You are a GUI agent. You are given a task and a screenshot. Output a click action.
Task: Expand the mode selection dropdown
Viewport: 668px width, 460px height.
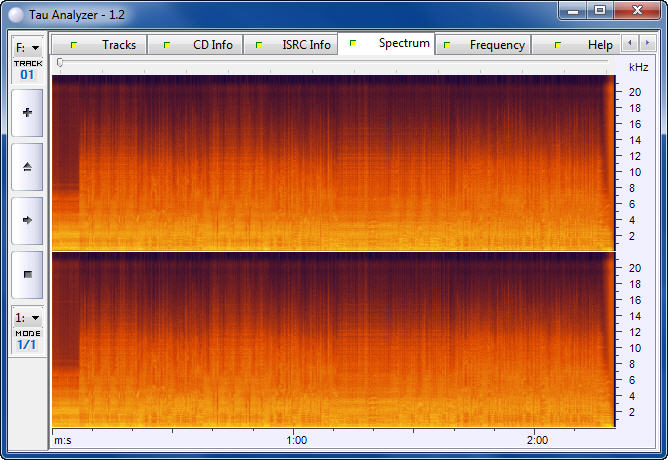(x=27, y=317)
